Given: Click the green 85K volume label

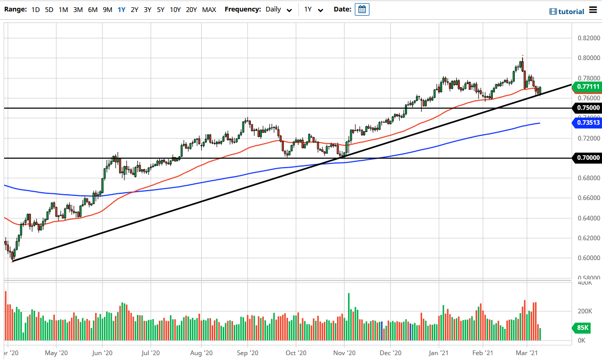Looking at the screenshot, I should click(582, 327).
